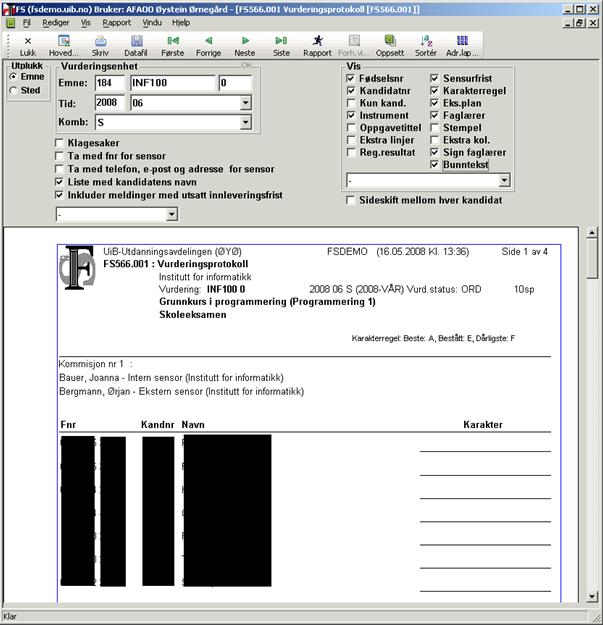This screenshot has width=603, height=625.
Task: Click the Tid year field 2008
Action: pyautogui.click(x=110, y=103)
